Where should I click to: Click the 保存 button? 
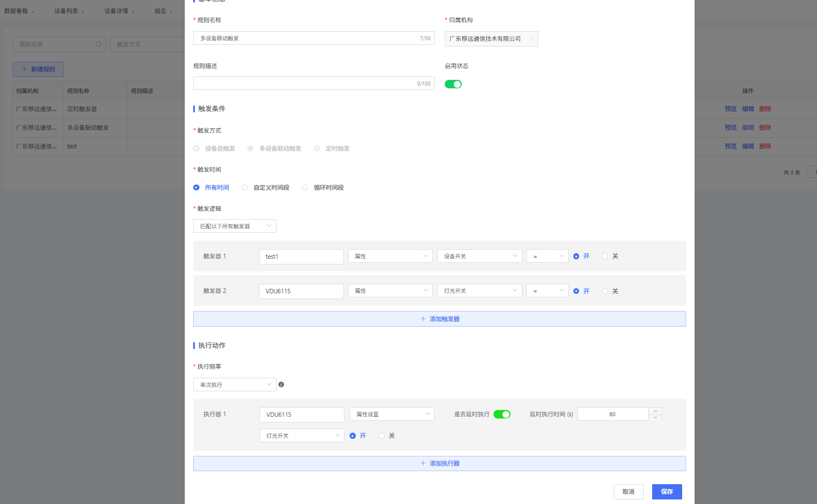[667, 492]
